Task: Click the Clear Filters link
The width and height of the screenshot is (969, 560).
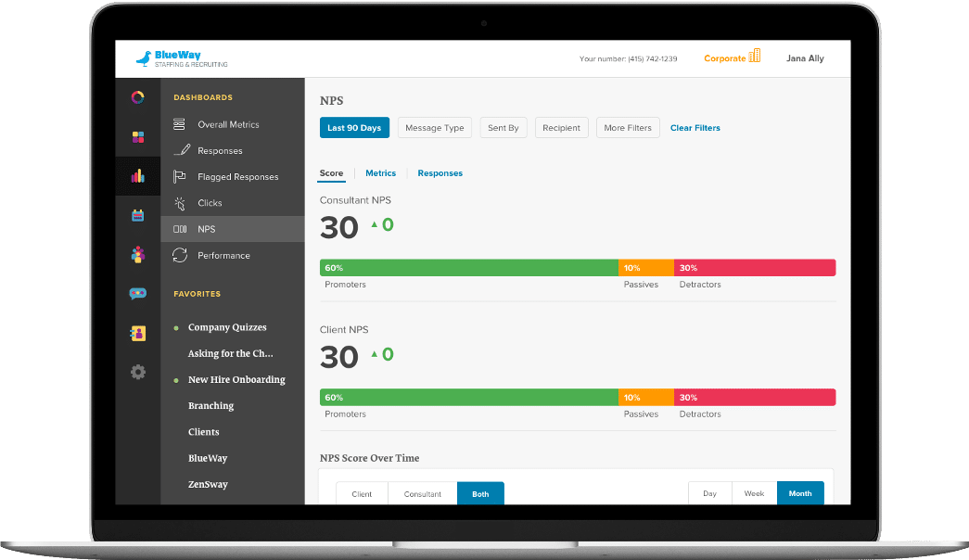Action: pyautogui.click(x=695, y=128)
